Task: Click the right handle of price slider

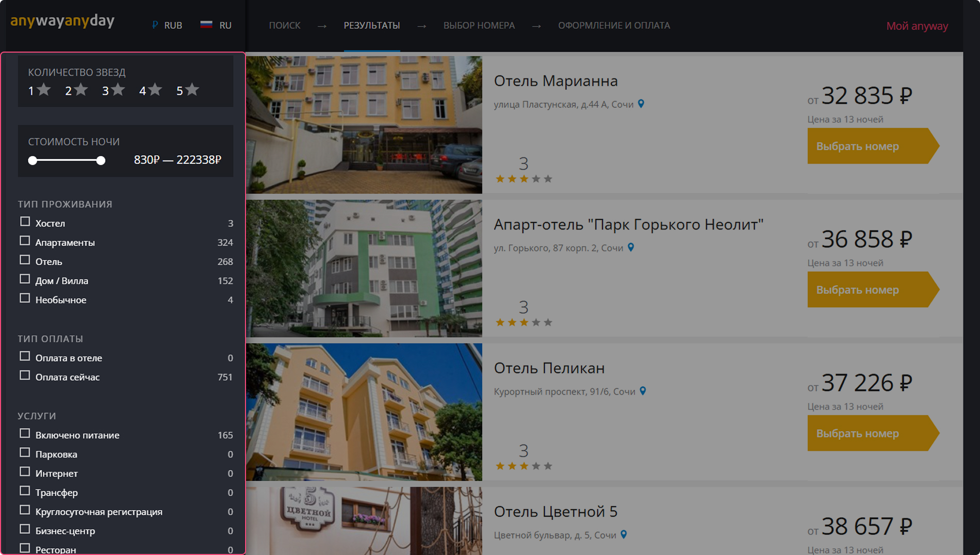Action: (x=101, y=160)
